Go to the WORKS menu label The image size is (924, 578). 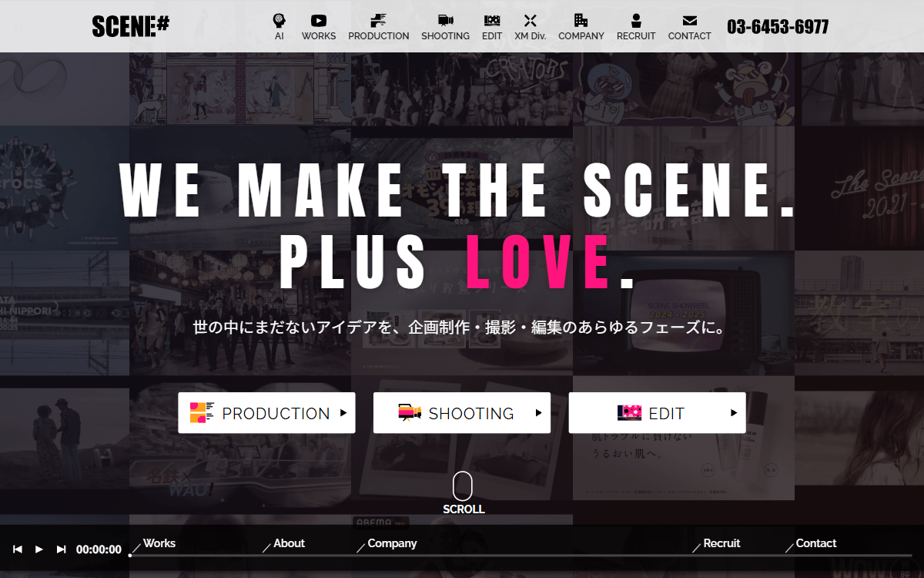[x=319, y=36]
